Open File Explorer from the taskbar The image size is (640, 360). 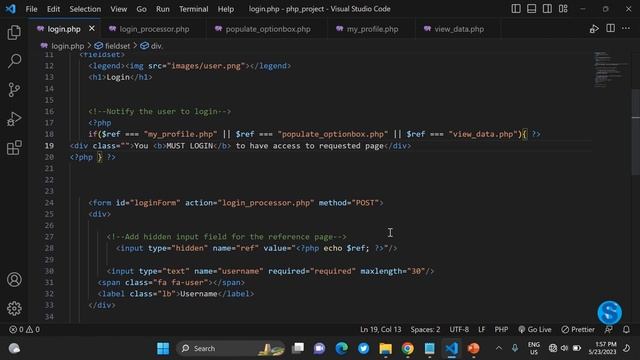[385, 349]
